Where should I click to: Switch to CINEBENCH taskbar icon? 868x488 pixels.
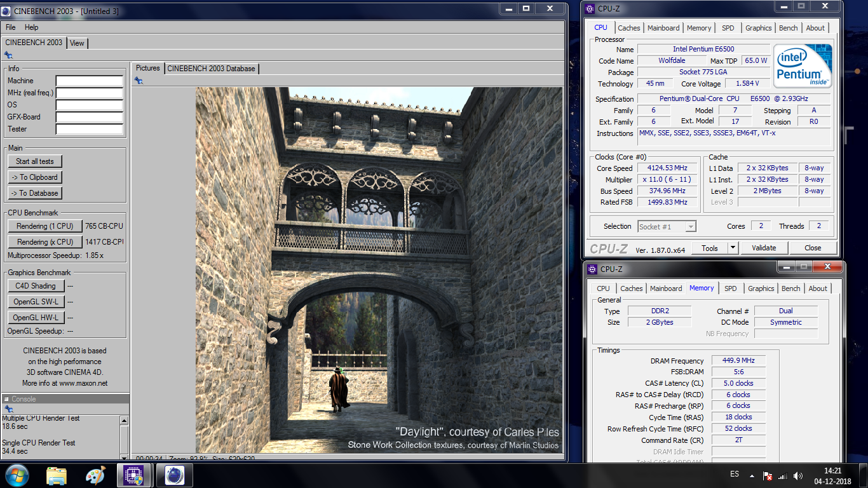coord(175,475)
